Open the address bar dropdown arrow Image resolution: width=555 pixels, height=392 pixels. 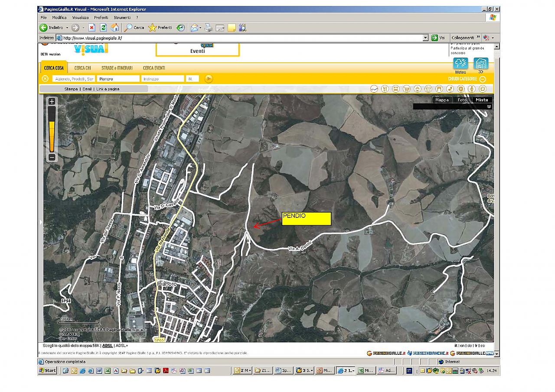(x=425, y=38)
